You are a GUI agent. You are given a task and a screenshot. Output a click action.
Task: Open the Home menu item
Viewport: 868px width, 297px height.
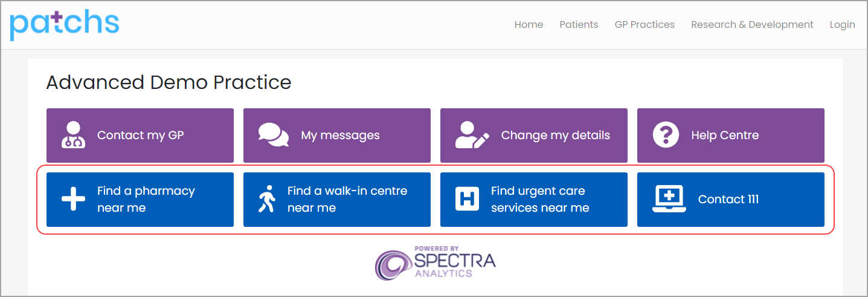tap(529, 25)
